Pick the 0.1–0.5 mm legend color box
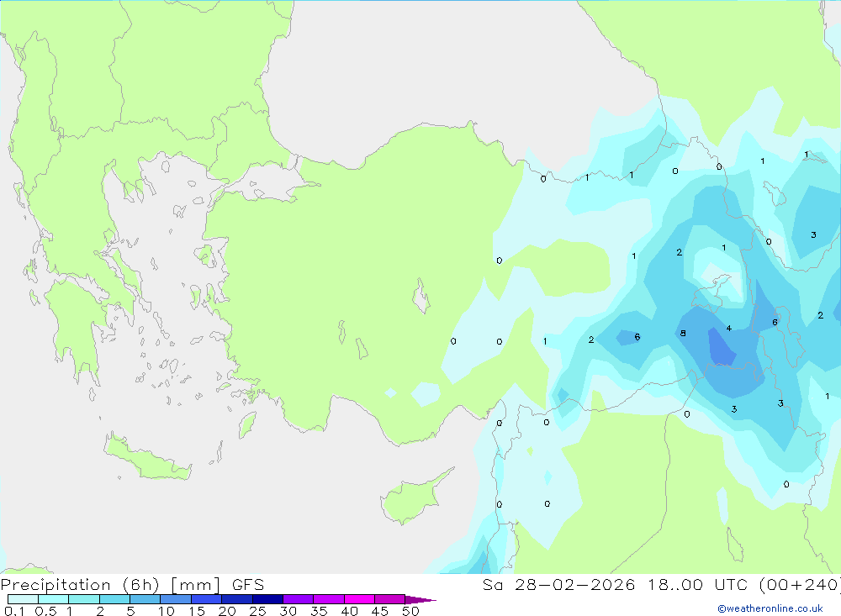This screenshot has width=841, height=616. (x=23, y=599)
